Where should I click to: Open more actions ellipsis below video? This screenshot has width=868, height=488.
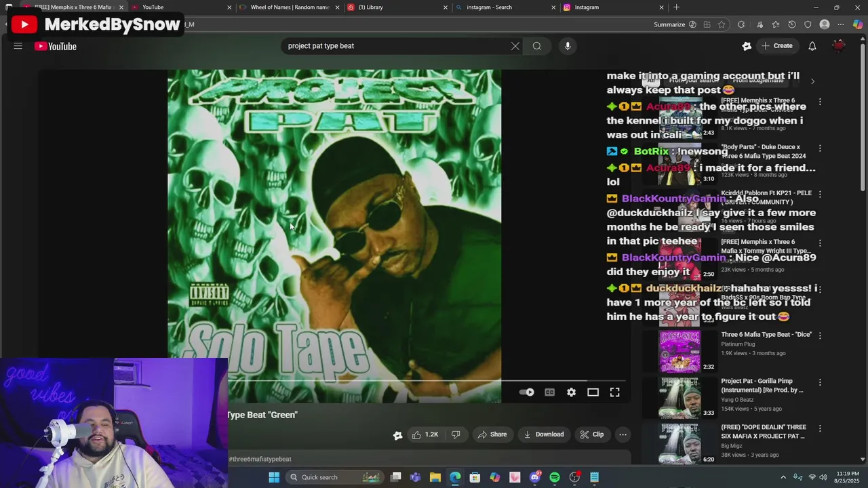[623, 434]
